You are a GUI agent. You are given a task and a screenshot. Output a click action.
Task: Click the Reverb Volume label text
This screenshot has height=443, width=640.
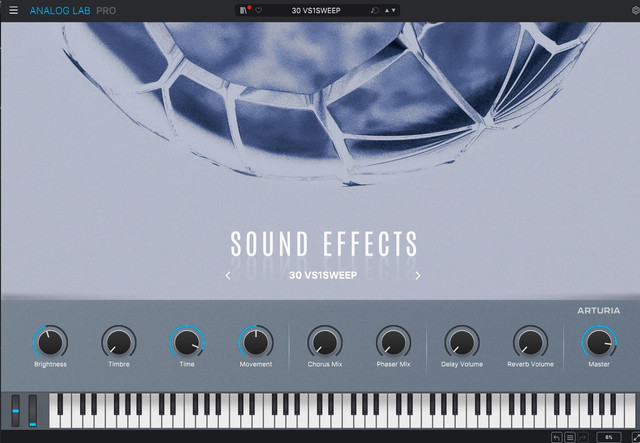pyautogui.click(x=531, y=364)
